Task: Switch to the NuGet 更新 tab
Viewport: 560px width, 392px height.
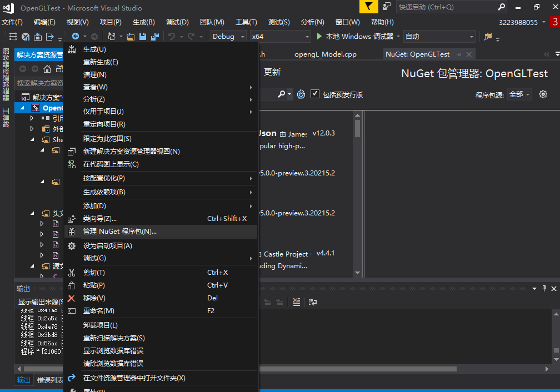Action: point(272,72)
